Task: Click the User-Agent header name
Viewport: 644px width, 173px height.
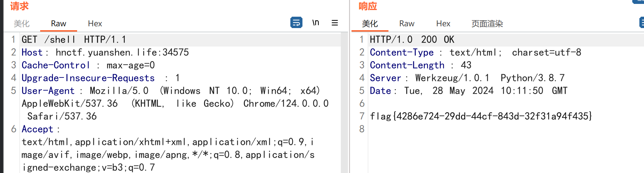Action: (x=48, y=91)
